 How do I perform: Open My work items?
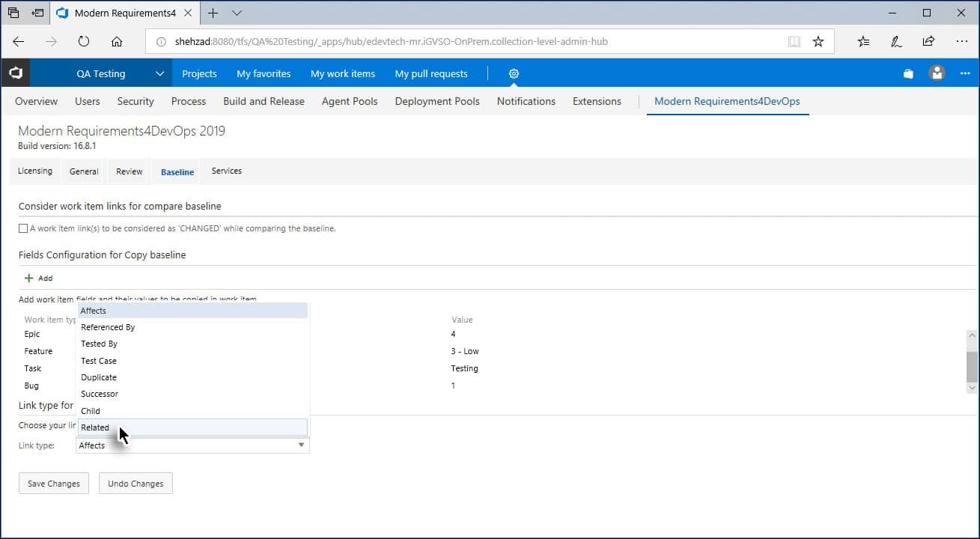(x=343, y=73)
